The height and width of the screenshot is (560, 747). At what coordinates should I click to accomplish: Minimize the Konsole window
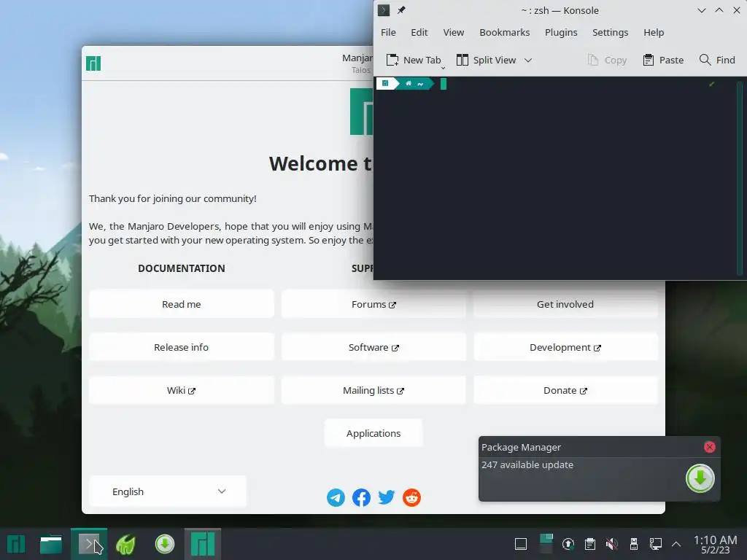point(701,10)
